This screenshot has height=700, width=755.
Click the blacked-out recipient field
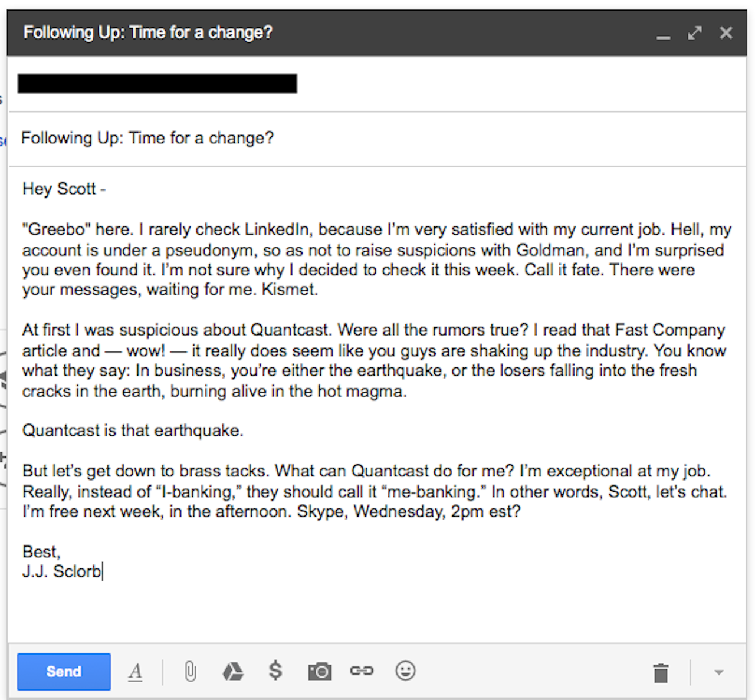coord(157,84)
